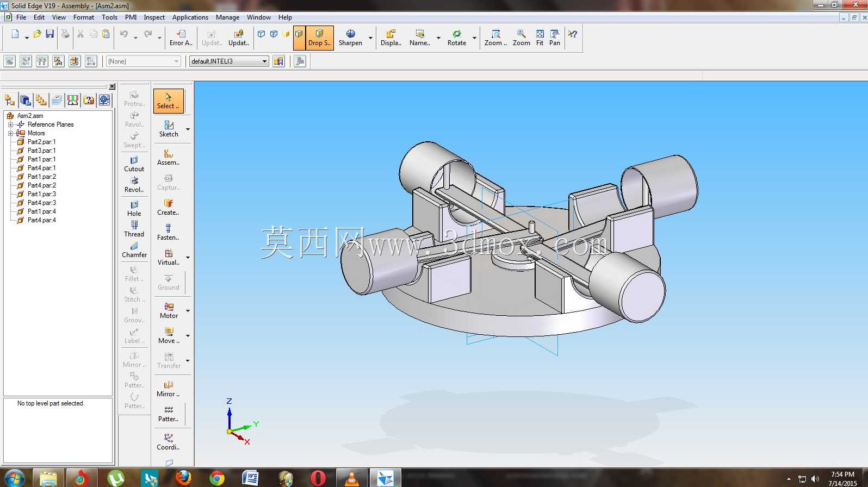
Task: Open the Motor flyout arrow
Action: click(x=188, y=311)
